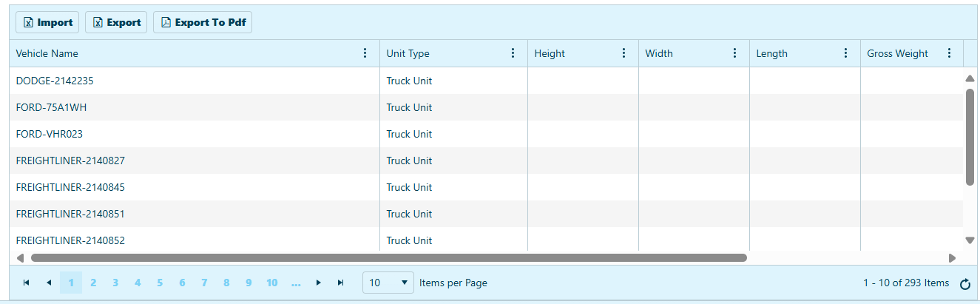
Task: Click the Import button
Action: pos(48,22)
